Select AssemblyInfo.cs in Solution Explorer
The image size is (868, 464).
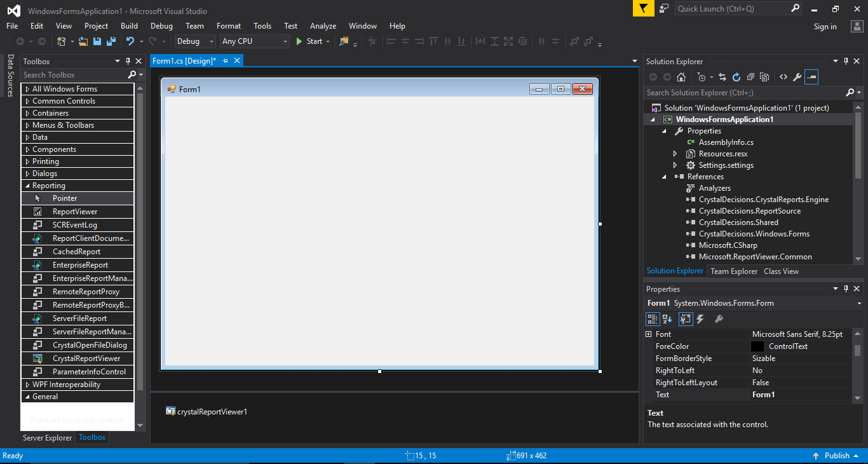(726, 142)
